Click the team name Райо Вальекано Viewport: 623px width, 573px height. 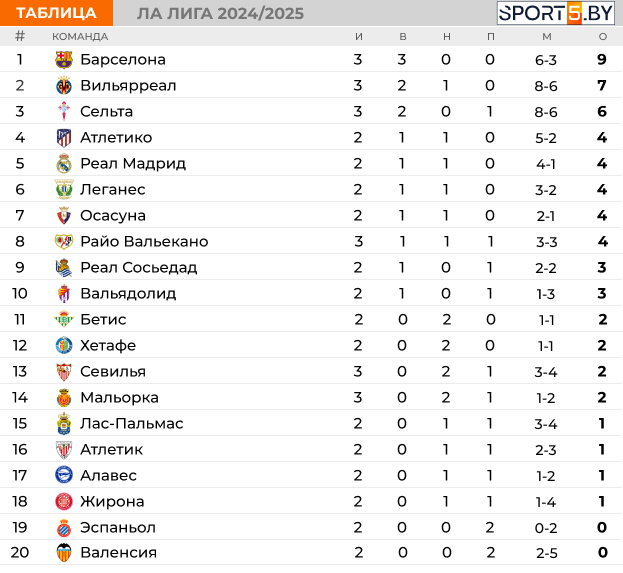pos(144,242)
